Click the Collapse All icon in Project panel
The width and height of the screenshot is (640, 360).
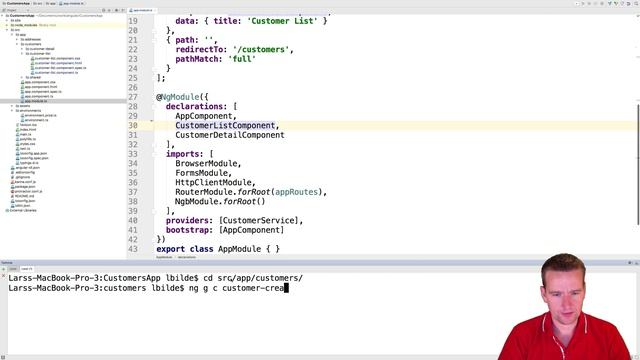click(109, 10)
